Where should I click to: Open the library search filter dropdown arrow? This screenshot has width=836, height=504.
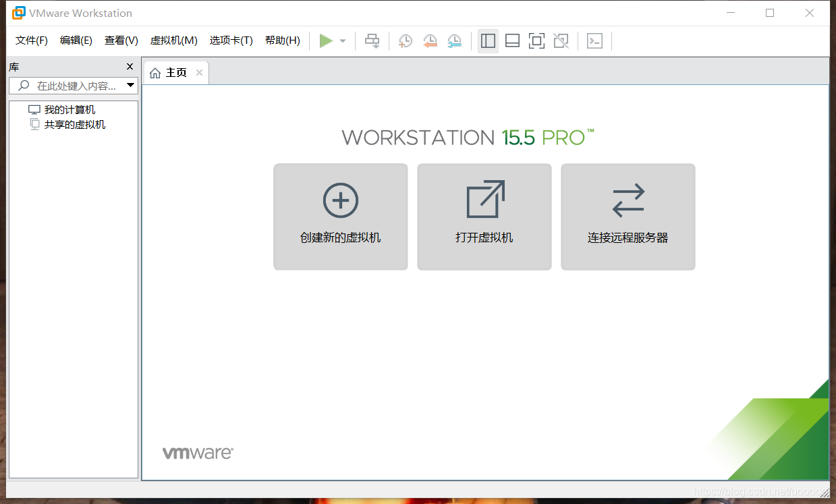click(131, 86)
